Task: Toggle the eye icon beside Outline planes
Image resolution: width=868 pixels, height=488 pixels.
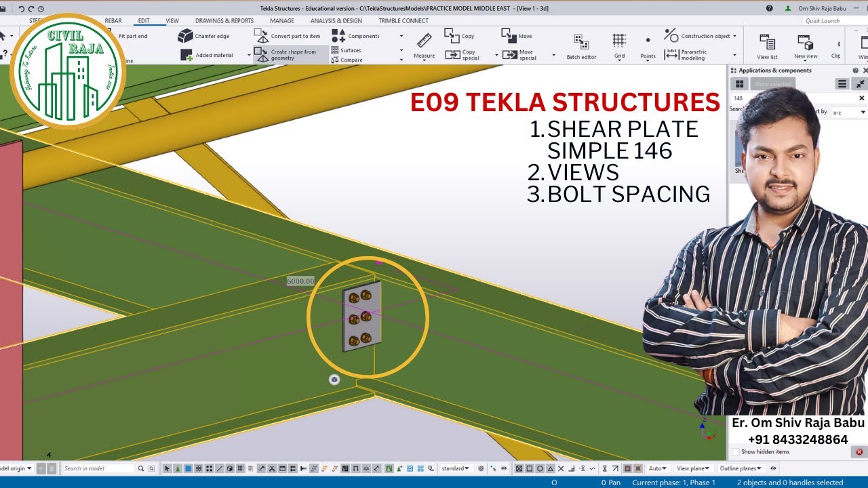Action: (773, 468)
